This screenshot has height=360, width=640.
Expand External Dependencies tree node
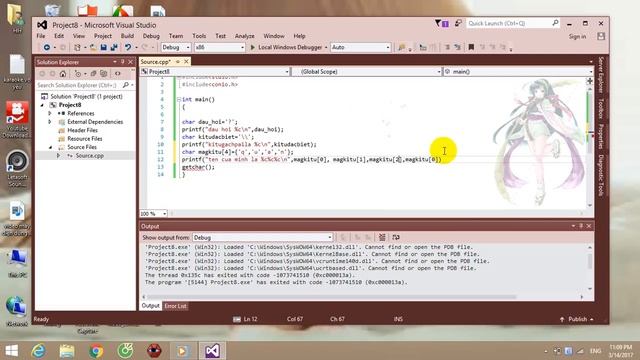click(50, 122)
